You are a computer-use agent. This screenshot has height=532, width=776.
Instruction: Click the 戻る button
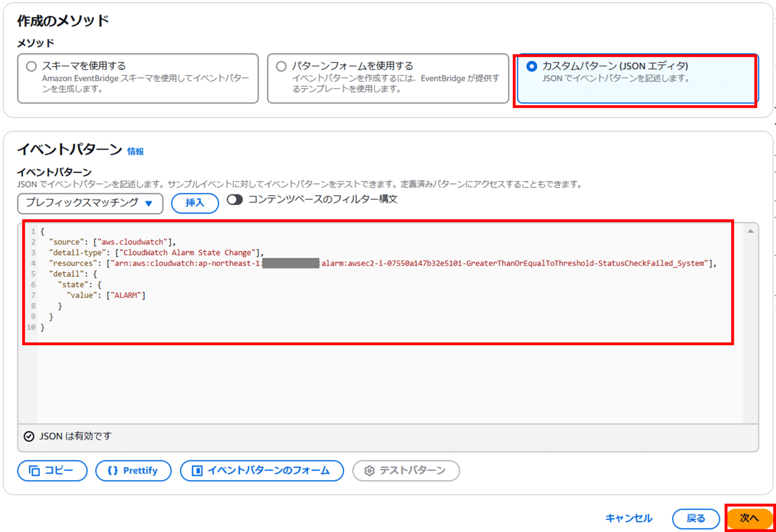point(696,518)
